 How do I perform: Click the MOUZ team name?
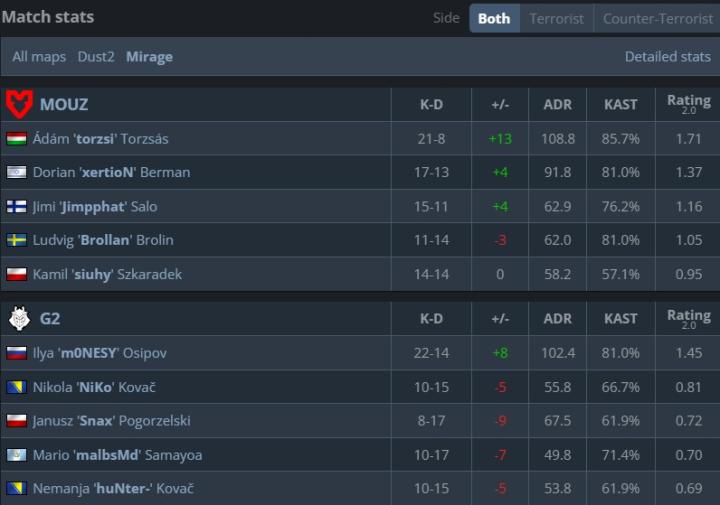point(64,104)
